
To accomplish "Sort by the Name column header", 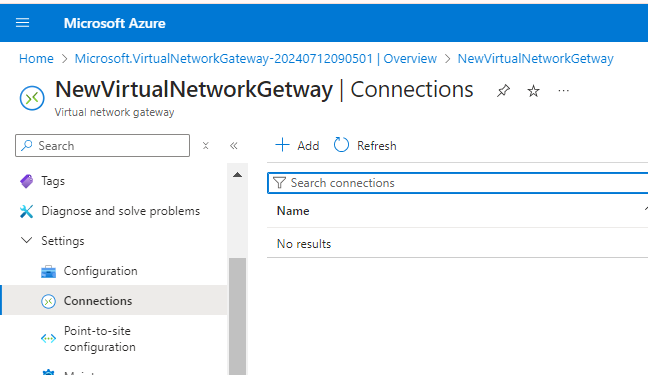I will click(293, 211).
